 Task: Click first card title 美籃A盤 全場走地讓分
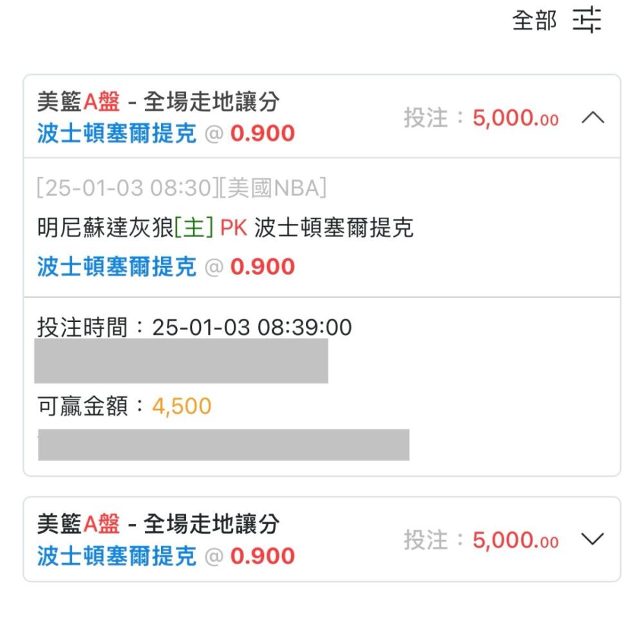click(158, 102)
